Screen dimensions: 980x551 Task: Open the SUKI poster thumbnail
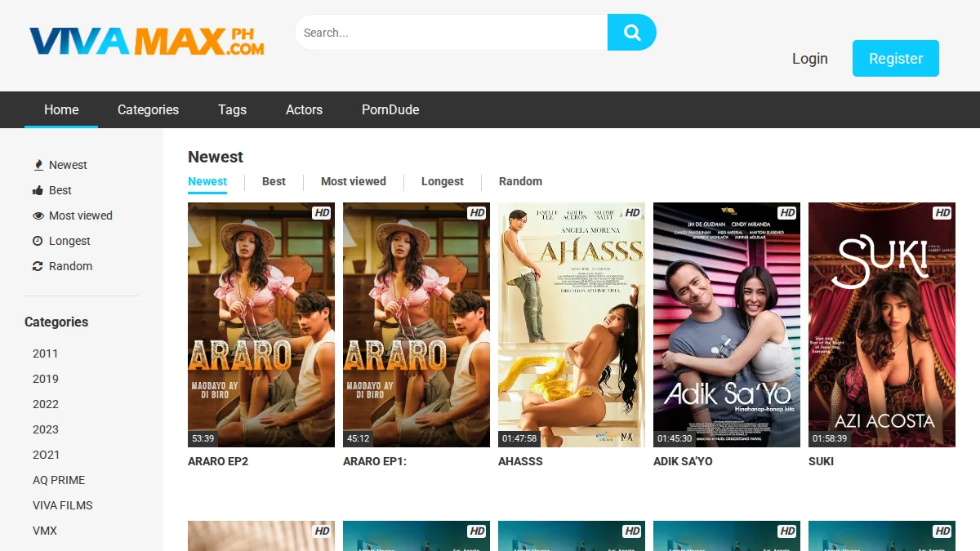pyautogui.click(x=882, y=325)
